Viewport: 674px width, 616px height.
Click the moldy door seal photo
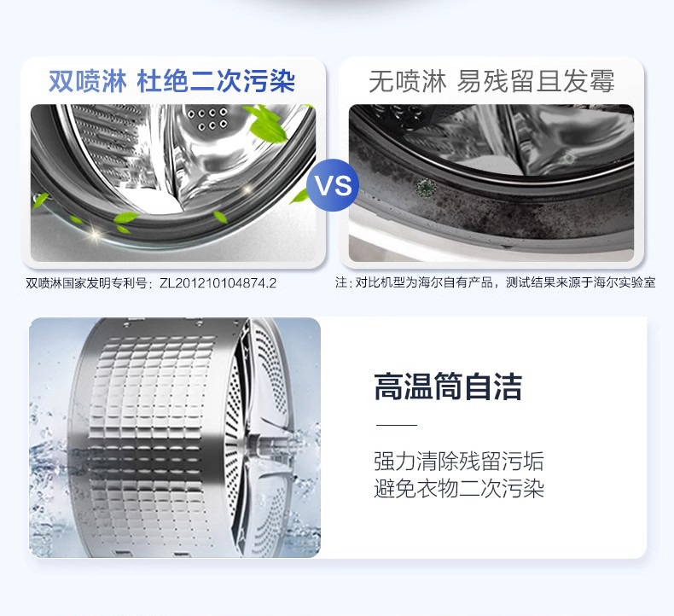tap(491, 183)
